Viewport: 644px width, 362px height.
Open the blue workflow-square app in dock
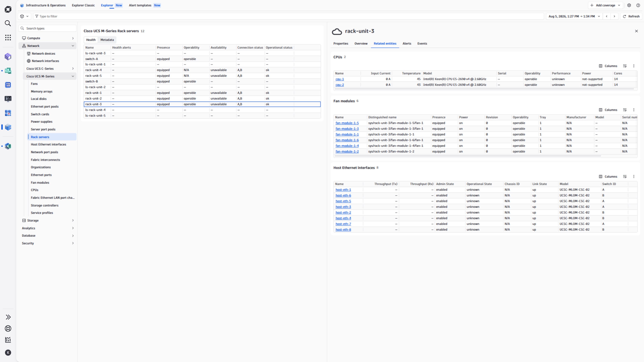click(x=8, y=85)
